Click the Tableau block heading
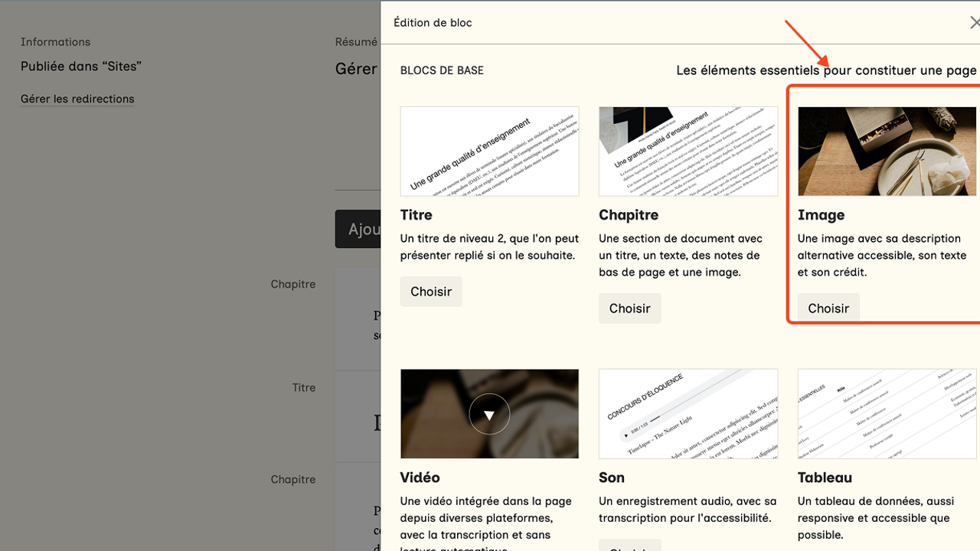Image resolution: width=980 pixels, height=551 pixels. (x=825, y=478)
